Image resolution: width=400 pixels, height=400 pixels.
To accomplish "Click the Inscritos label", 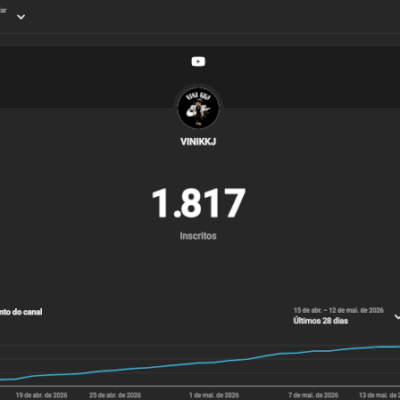I will 198,236.
